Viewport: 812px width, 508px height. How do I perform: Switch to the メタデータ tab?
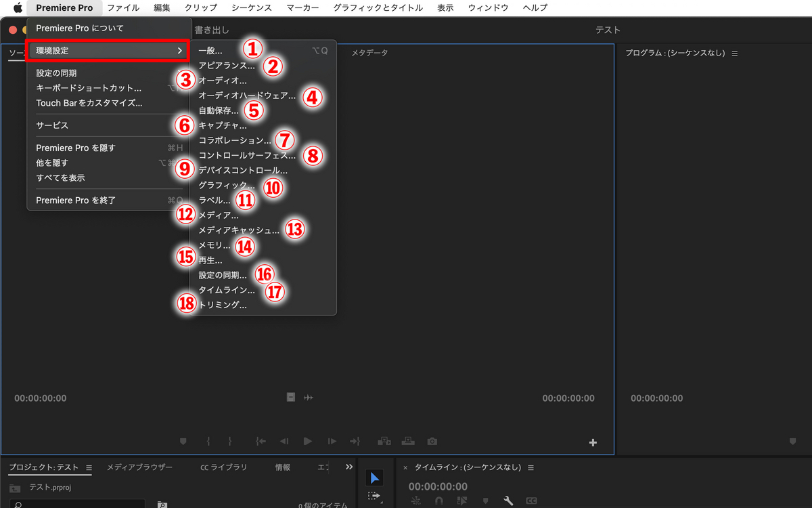pos(369,53)
